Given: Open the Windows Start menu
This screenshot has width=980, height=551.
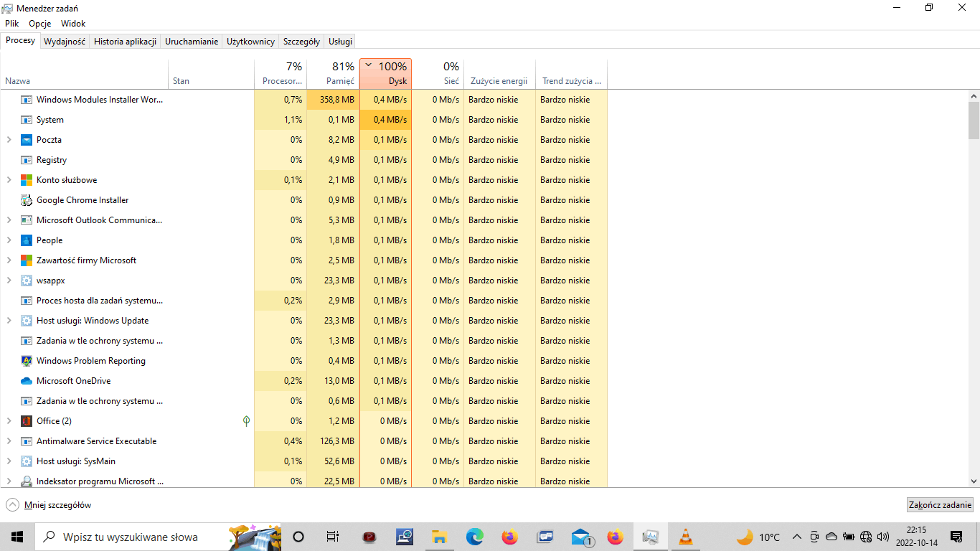Looking at the screenshot, I should [x=17, y=537].
